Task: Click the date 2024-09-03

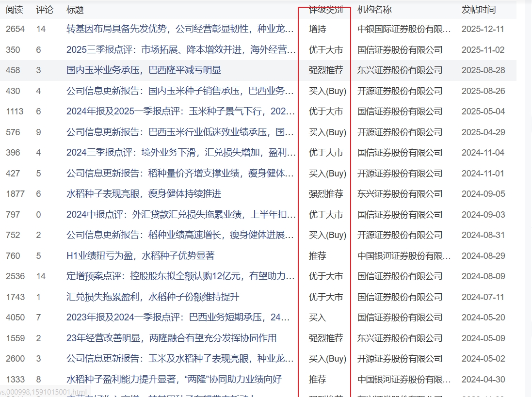Action: click(x=483, y=215)
